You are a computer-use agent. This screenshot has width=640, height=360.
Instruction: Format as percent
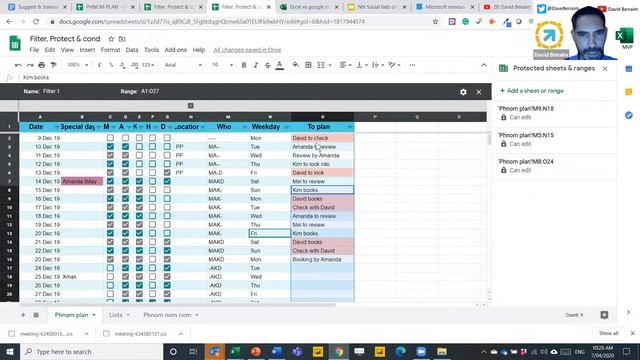[x=111, y=65]
